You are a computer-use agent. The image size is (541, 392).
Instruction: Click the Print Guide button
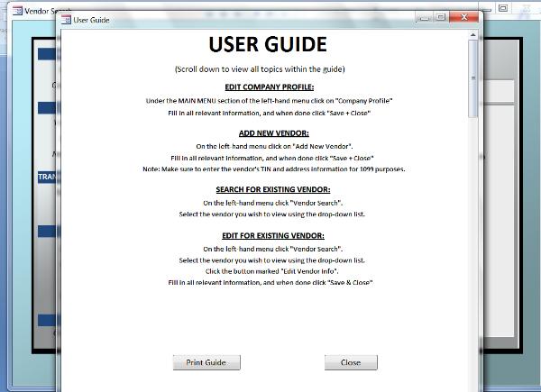206,362
